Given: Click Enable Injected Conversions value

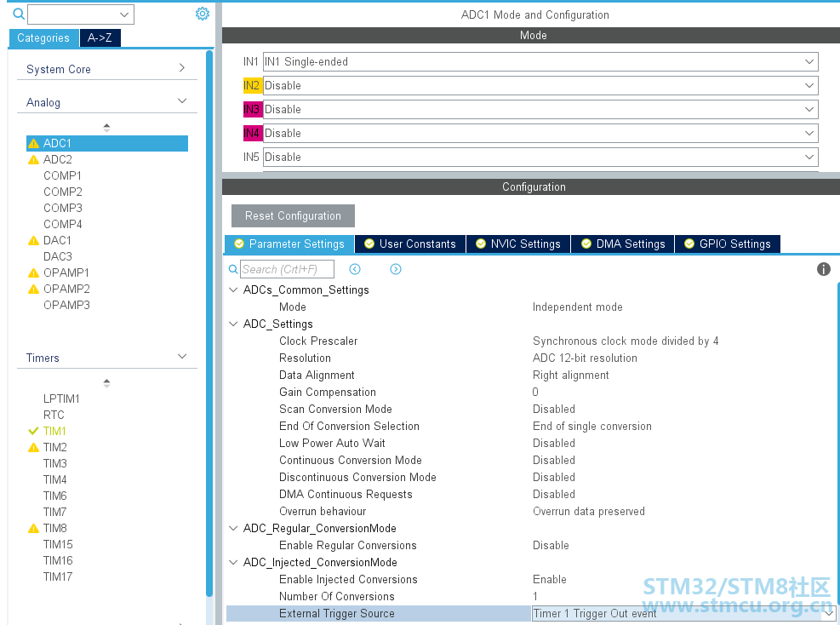Looking at the screenshot, I should point(550,579).
